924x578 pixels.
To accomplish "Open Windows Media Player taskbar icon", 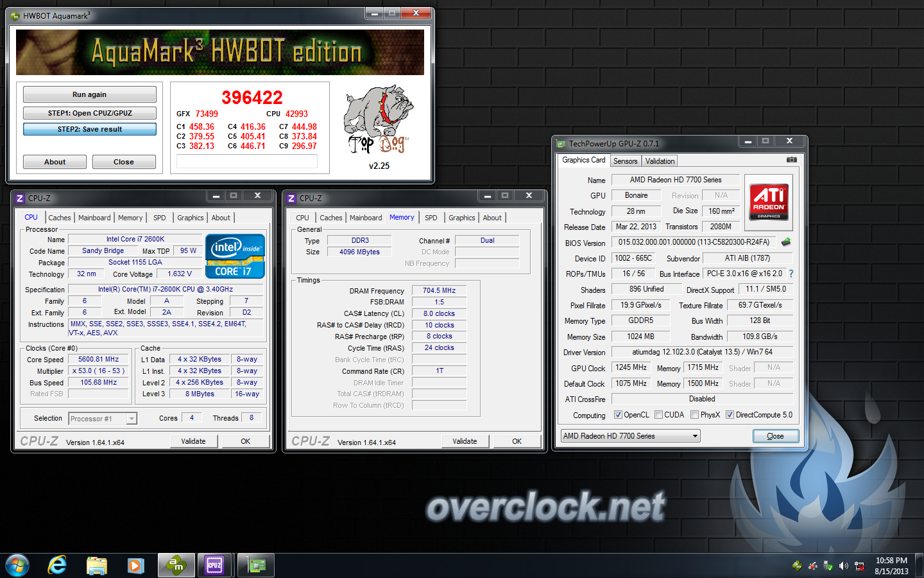I will 135,566.
